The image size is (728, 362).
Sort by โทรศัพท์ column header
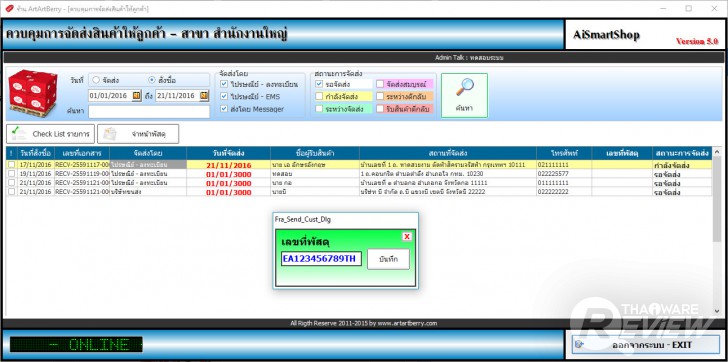coord(564,153)
